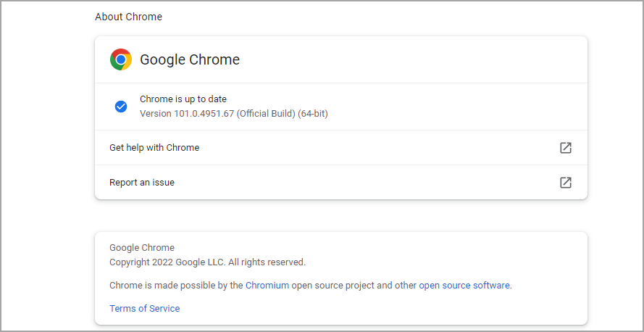Click Google Chrome text above the copyright line
This screenshot has height=332, width=644.
[x=142, y=248]
